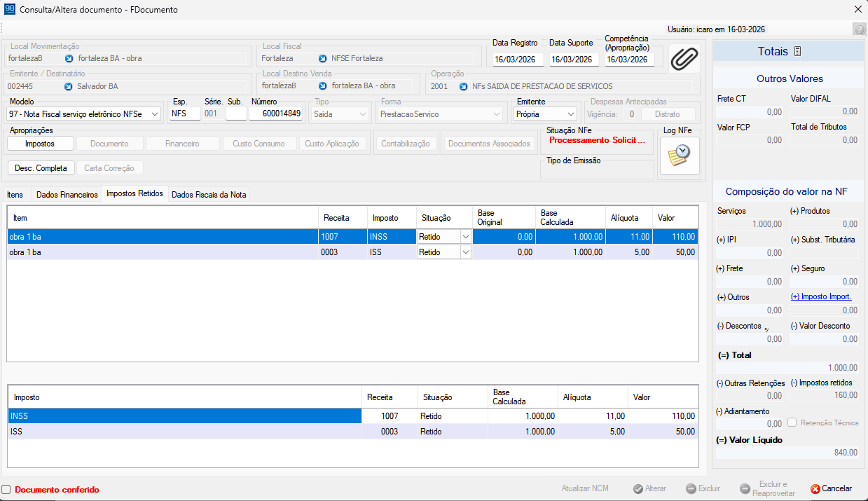This screenshot has height=501, width=868.
Task: Click the Financeiro apropriações button
Action: pos(182,144)
